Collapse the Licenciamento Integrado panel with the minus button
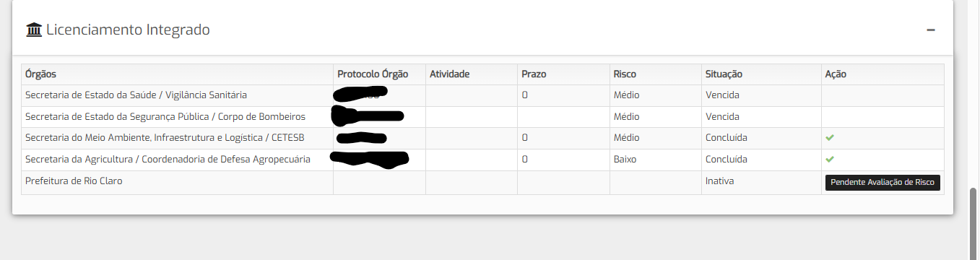 tap(931, 30)
